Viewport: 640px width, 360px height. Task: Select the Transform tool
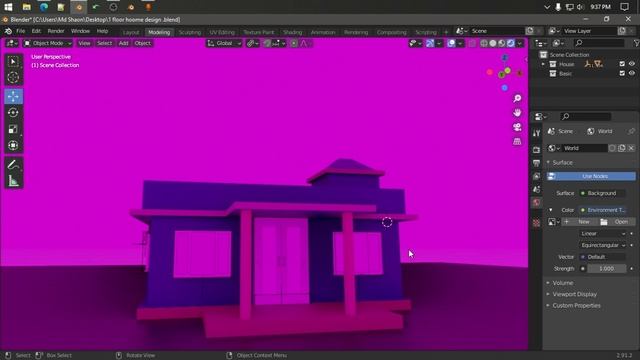click(x=13, y=145)
